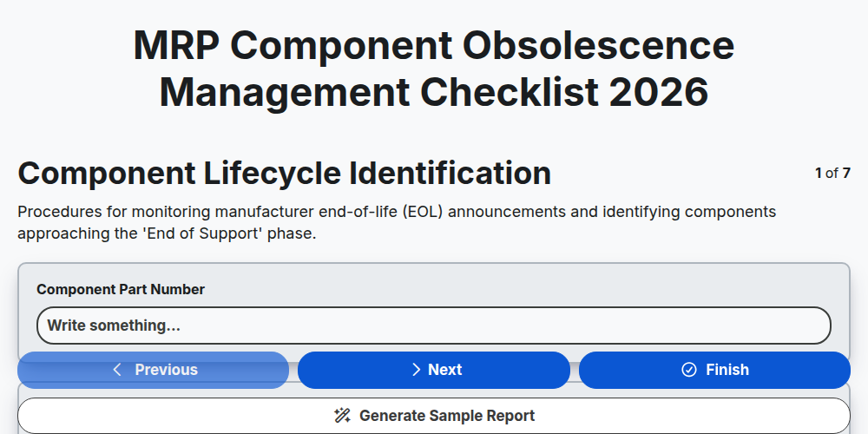Click the Component Lifecycle Identification heading

tap(285, 174)
